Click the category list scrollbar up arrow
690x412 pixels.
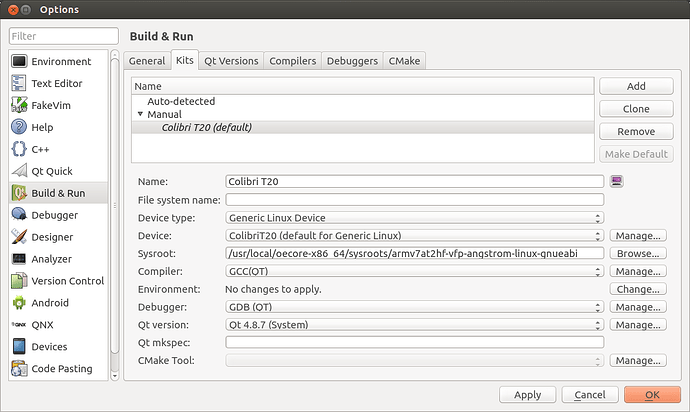coord(115,54)
